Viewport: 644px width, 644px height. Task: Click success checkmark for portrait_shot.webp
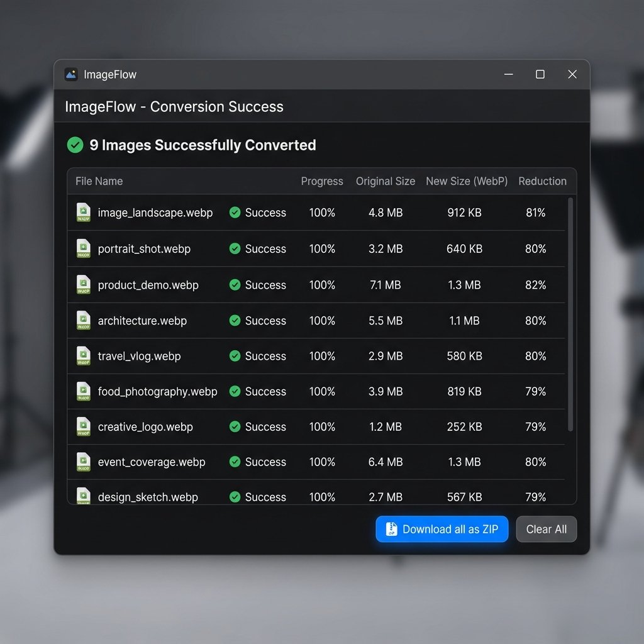point(235,248)
